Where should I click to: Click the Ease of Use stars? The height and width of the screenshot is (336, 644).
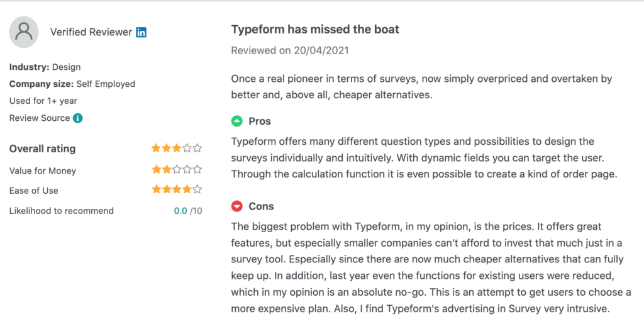pos(177,189)
